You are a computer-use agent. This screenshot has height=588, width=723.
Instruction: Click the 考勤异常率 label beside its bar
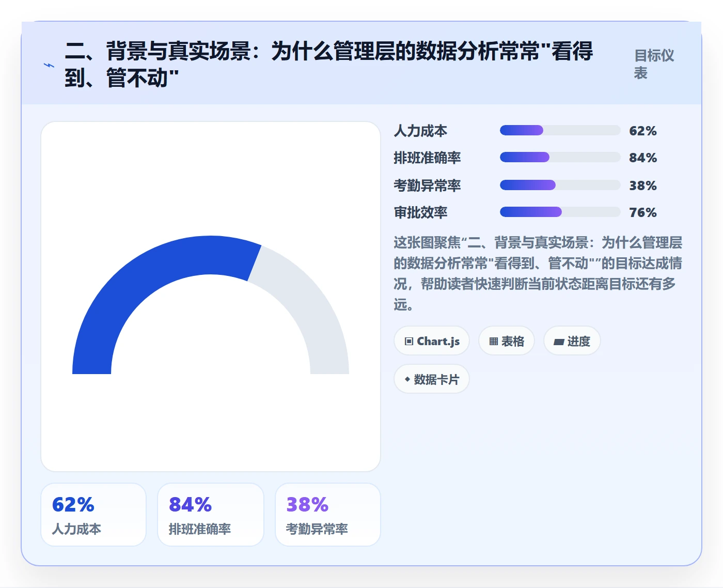(x=427, y=185)
